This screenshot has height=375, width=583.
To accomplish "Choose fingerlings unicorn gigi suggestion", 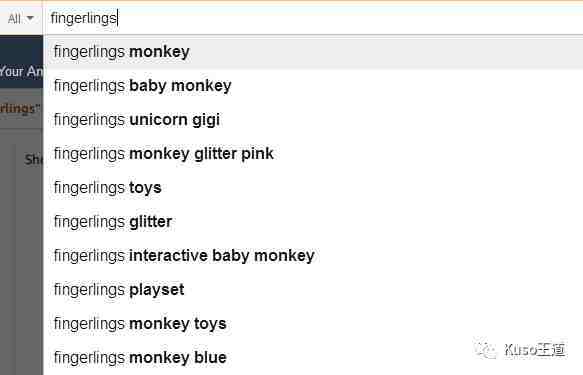I will tap(313, 120).
